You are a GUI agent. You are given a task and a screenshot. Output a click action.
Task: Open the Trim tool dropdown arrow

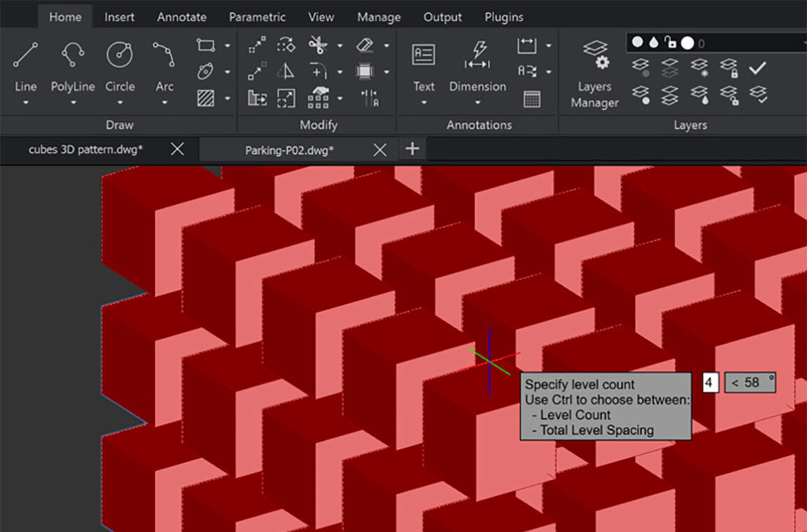click(x=340, y=46)
